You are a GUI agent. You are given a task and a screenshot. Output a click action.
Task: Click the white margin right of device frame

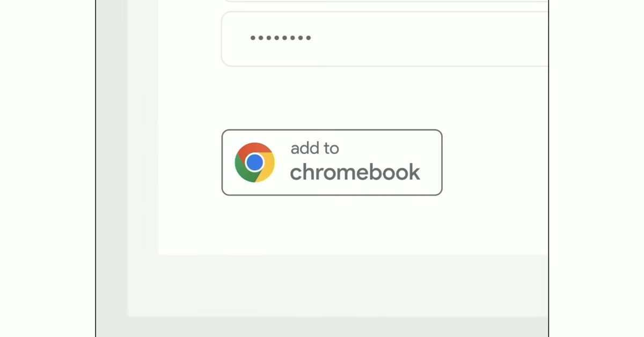click(597, 169)
